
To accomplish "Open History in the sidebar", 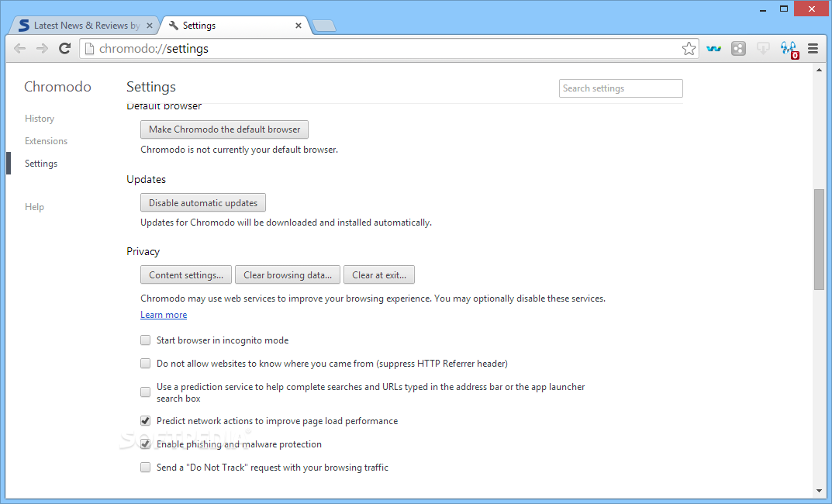I will tap(40, 119).
